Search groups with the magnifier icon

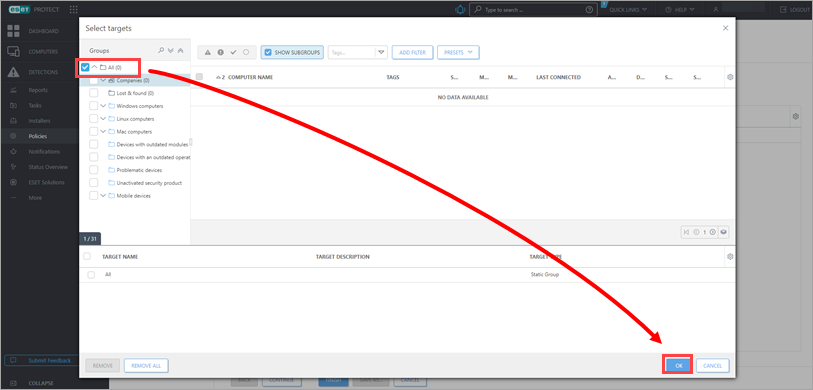[x=161, y=51]
